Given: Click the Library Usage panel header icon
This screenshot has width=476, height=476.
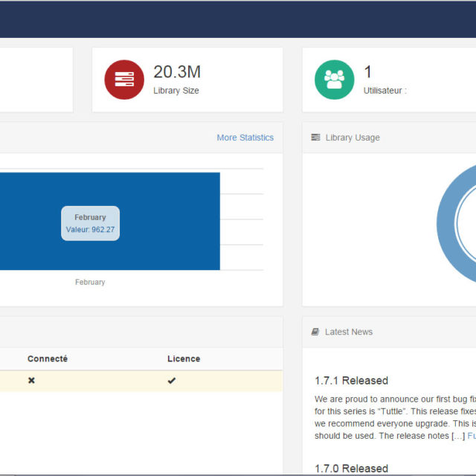Looking at the screenshot, I should [315, 138].
